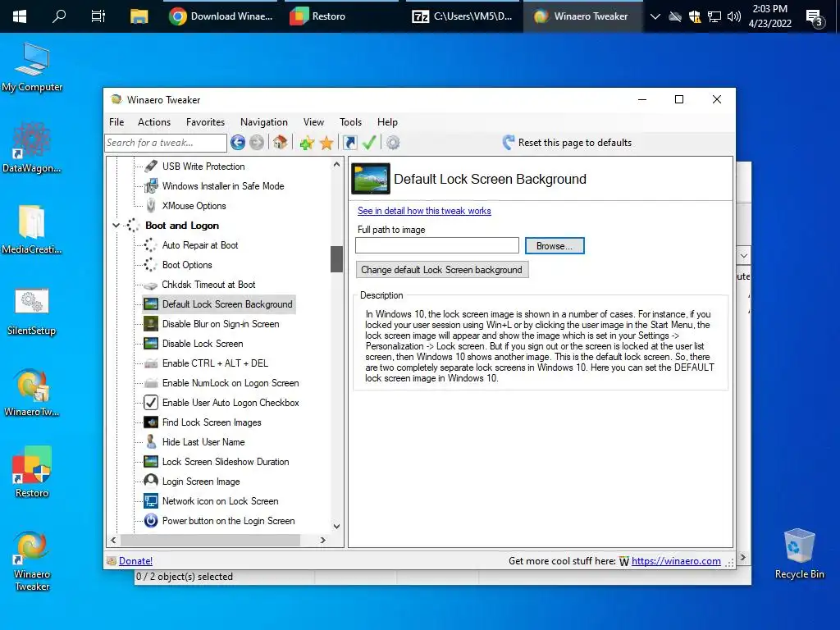
Task: Open the Tools menu
Action: 350,122
